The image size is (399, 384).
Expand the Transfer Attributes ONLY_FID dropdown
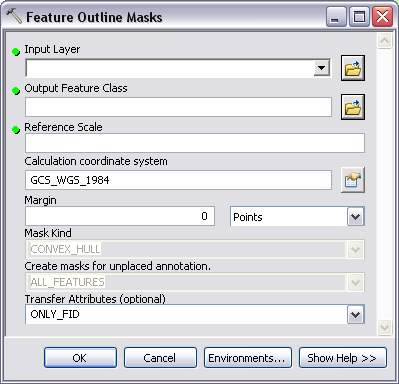(355, 315)
